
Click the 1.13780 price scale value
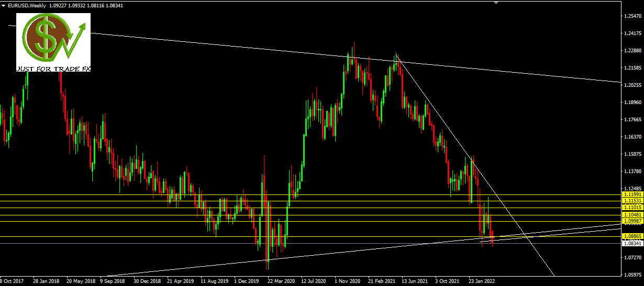point(633,171)
